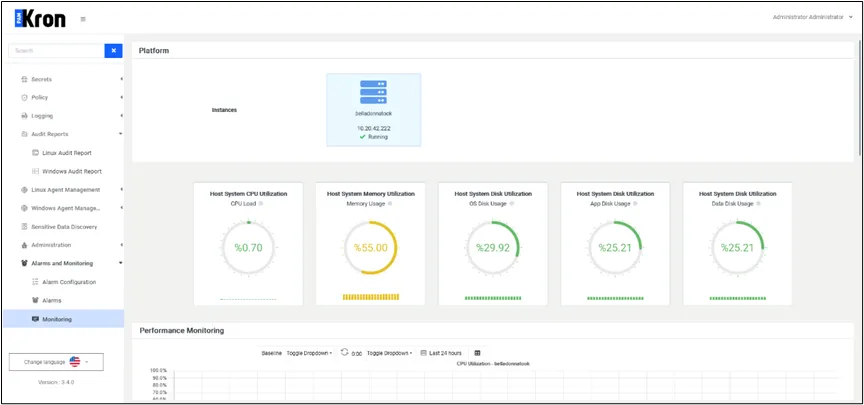Image resolution: width=864 pixels, height=405 pixels.
Task: Open the Baseline Toggle Dropdown
Action: 309,353
